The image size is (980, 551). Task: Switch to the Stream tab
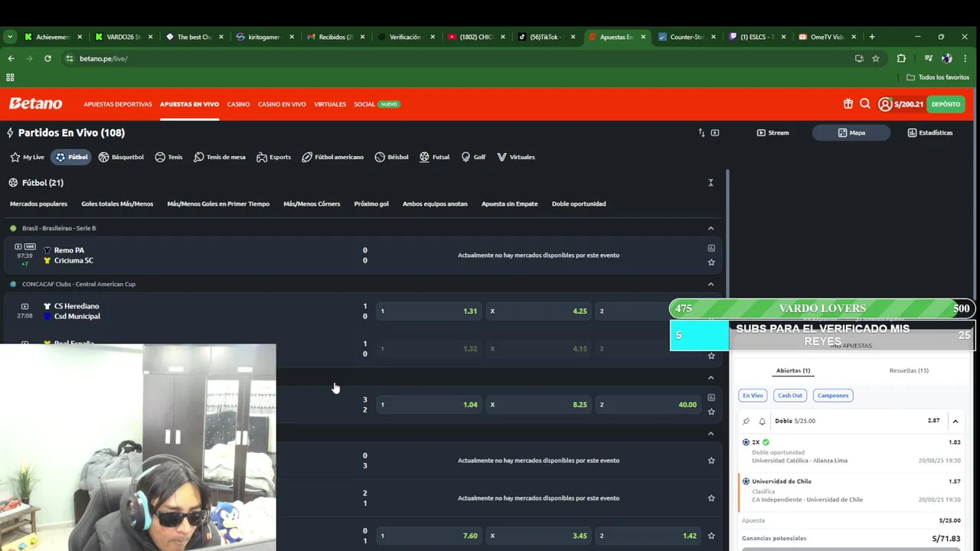[x=773, y=132]
